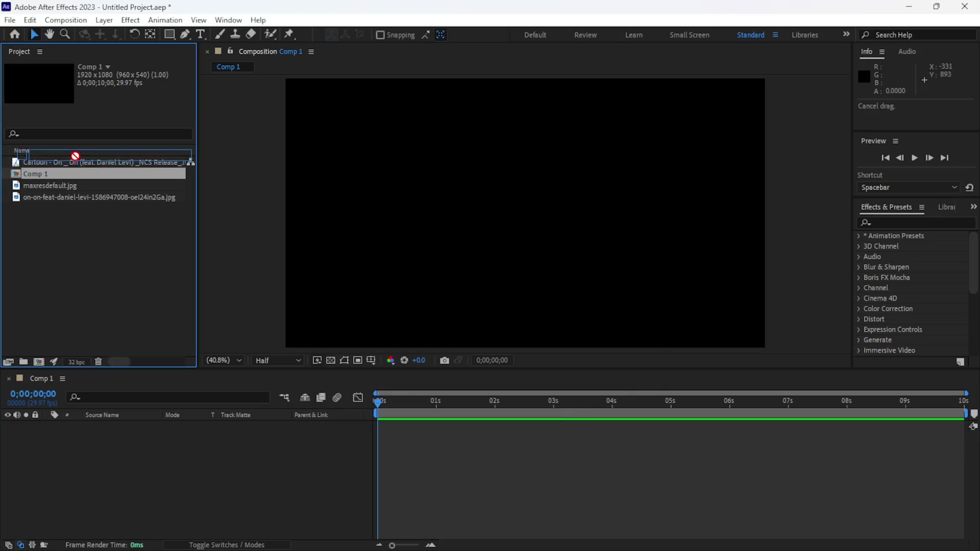980x551 pixels.
Task: Toggle the transparency grid in the viewer
Action: [x=330, y=360]
